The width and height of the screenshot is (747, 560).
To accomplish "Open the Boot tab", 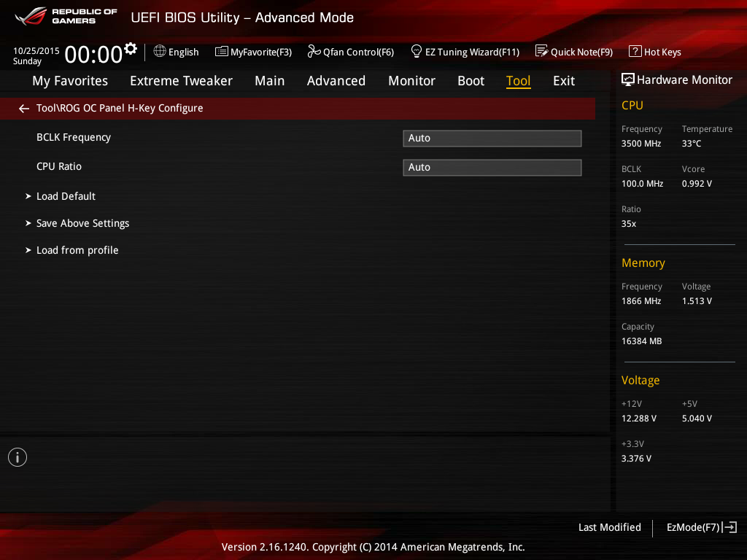I will [471, 81].
